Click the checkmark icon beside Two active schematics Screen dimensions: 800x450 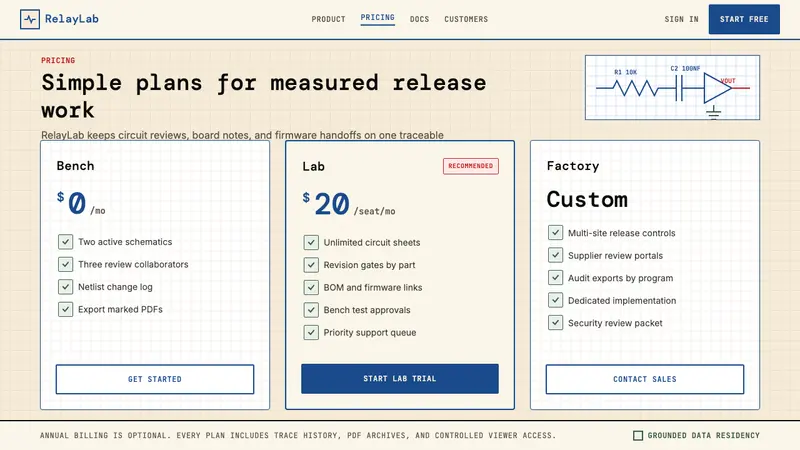(x=65, y=242)
